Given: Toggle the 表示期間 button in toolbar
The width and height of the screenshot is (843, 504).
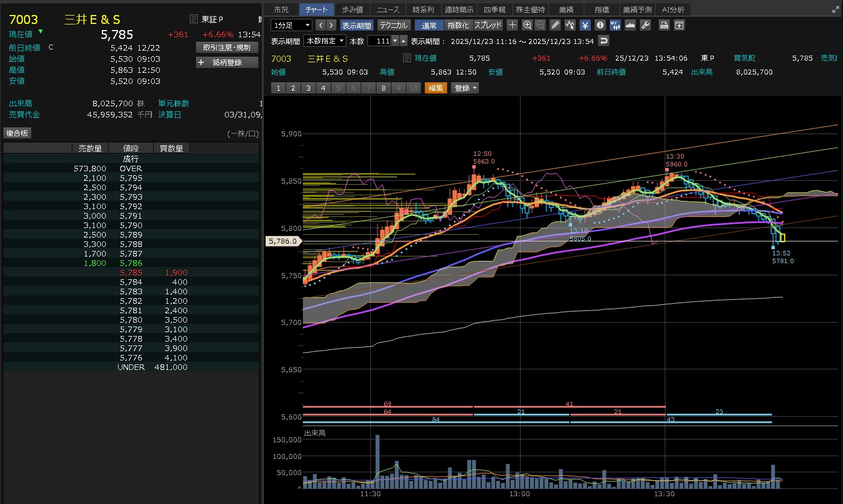Looking at the screenshot, I should [356, 26].
